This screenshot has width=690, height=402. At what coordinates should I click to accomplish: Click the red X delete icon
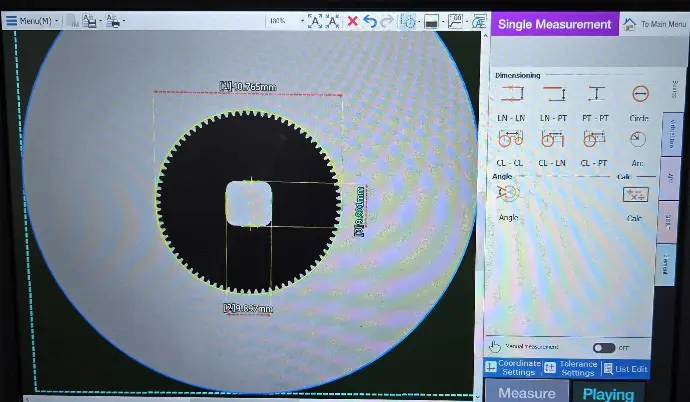[x=352, y=21]
